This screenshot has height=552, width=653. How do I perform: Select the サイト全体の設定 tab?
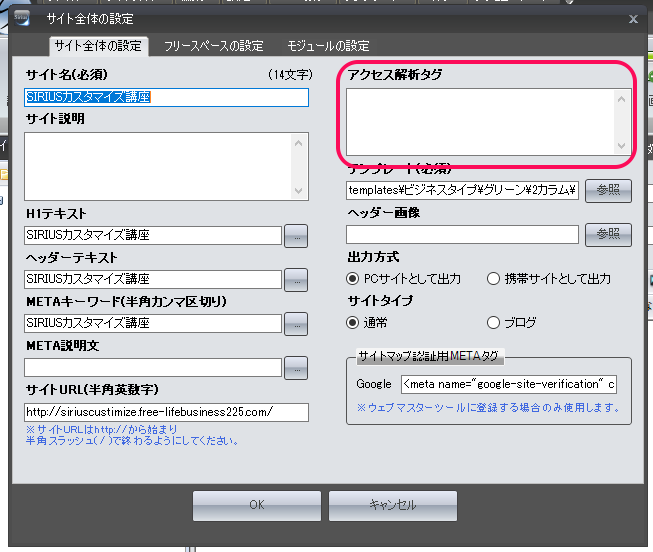(98, 46)
